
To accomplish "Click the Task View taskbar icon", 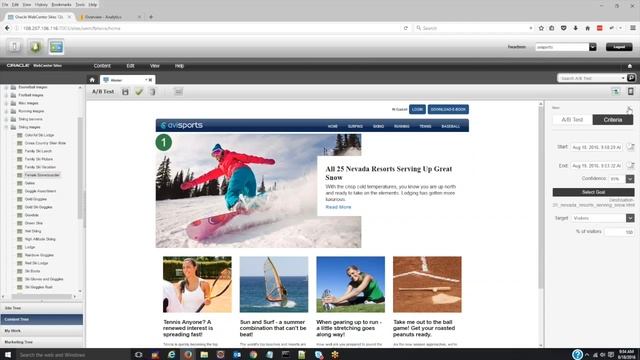I will click(x=138, y=355).
